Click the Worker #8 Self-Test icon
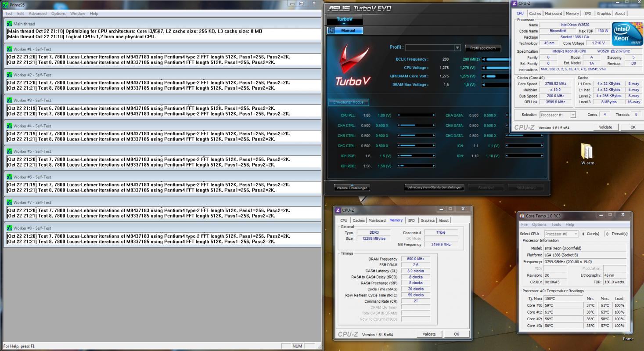This screenshot has height=351, width=644. pos(9,228)
